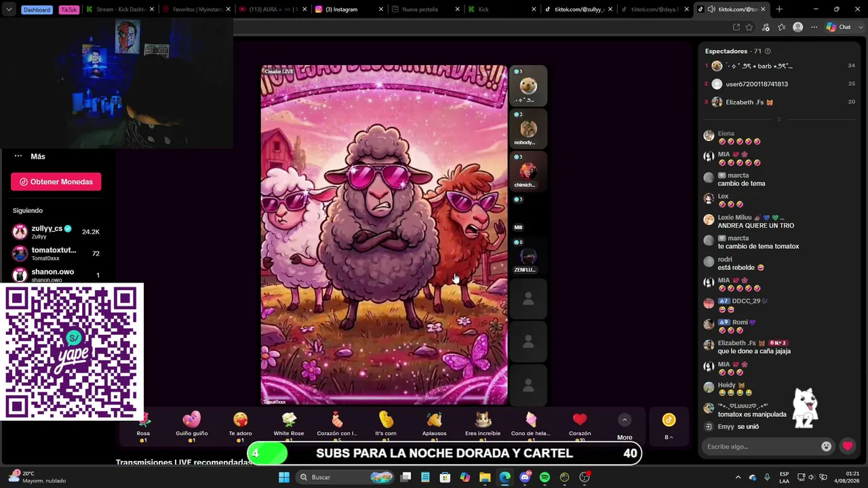Open shanon.owo following channel
Viewport: 868px width, 488px height.
56,274
